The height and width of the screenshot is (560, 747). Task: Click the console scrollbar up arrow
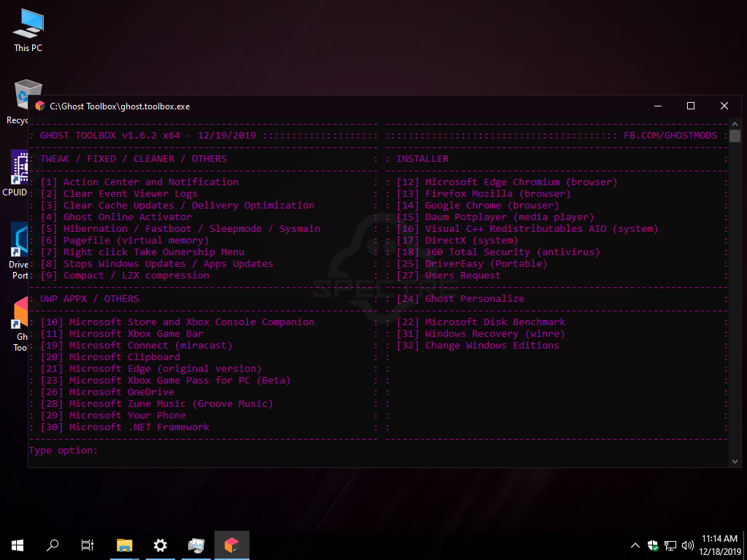[x=735, y=123]
